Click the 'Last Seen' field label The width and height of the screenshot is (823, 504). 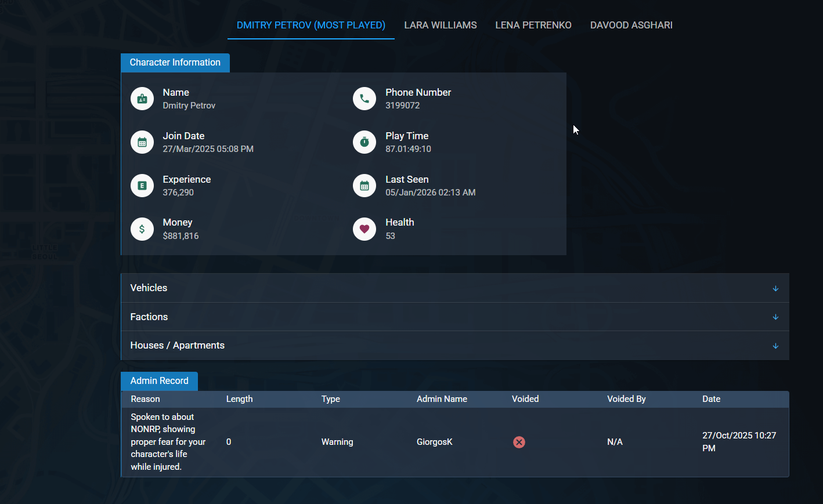point(407,179)
